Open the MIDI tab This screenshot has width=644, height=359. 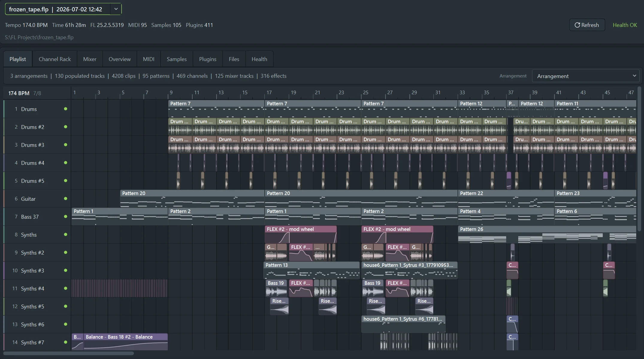pos(149,59)
